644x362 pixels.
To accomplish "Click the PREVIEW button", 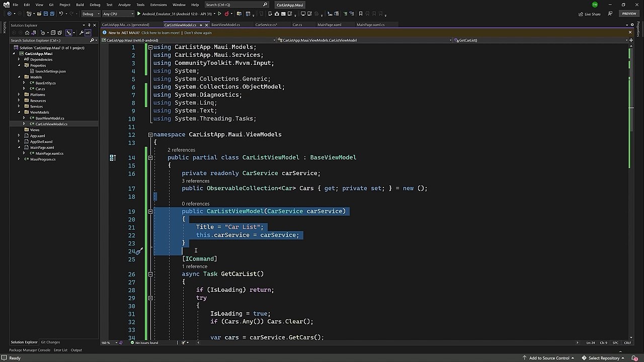I will click(x=629, y=14).
